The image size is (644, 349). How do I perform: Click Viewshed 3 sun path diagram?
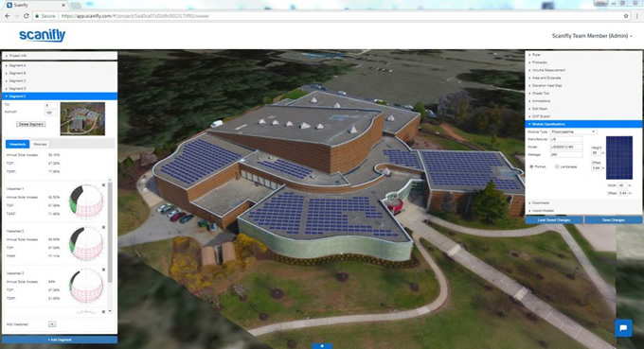click(x=86, y=286)
